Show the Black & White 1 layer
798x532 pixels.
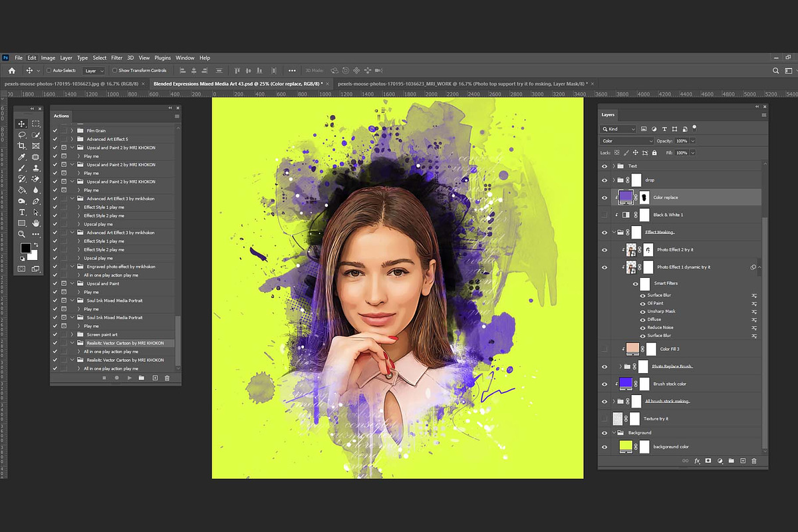tap(604, 215)
